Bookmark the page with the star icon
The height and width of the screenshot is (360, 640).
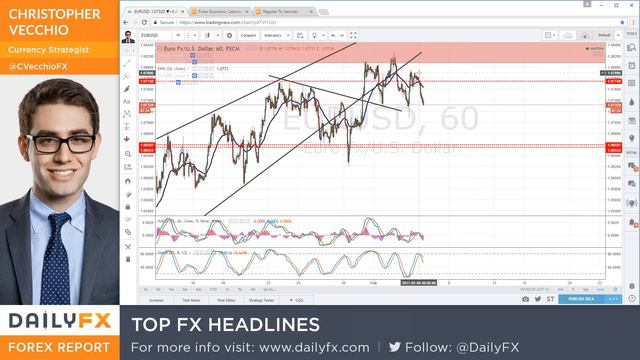pos(622,22)
